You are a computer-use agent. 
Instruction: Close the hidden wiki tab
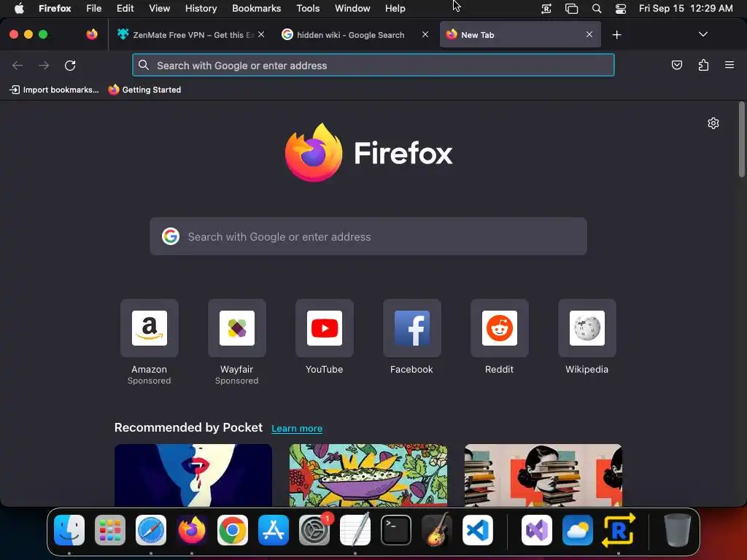[x=425, y=34]
